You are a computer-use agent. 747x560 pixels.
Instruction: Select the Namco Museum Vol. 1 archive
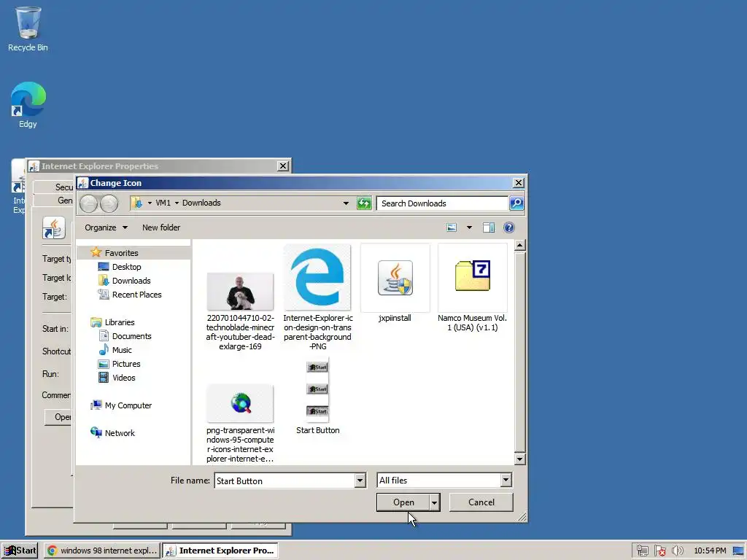point(472,288)
